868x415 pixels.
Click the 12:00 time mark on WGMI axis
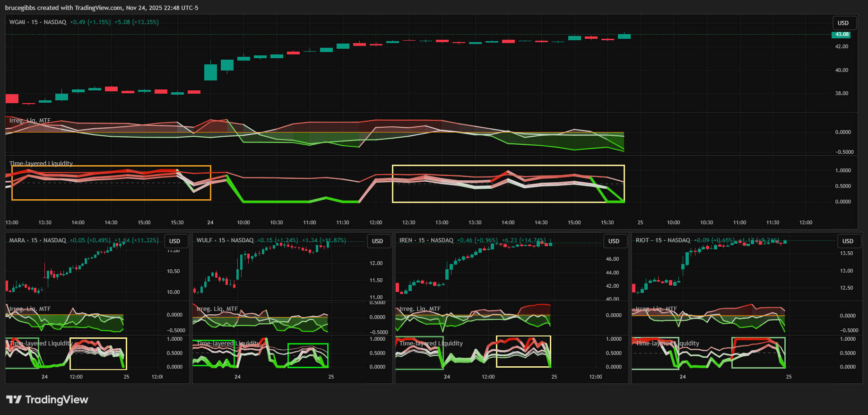click(376, 222)
